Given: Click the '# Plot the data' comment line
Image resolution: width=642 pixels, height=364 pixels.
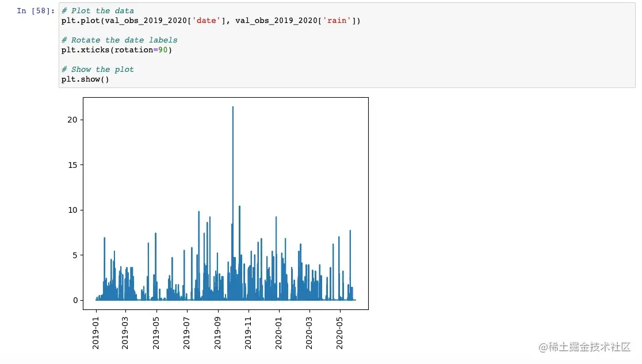Looking at the screenshot, I should pos(97,11).
